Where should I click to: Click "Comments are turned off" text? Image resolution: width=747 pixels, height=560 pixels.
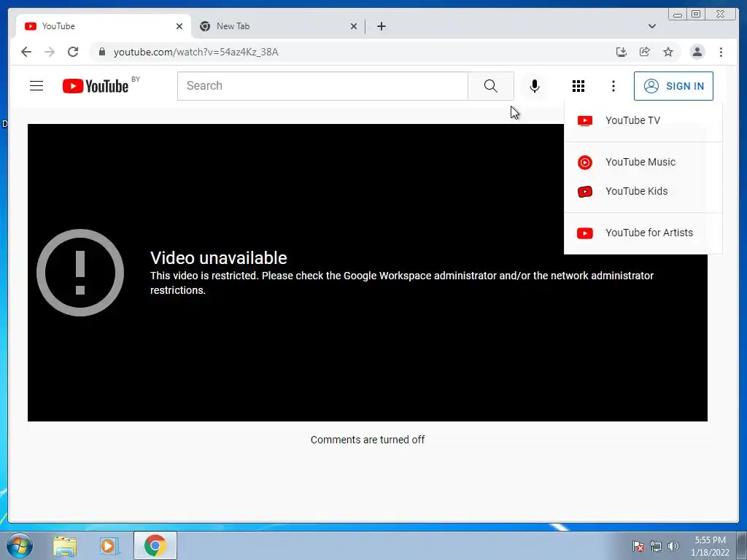[368, 440]
